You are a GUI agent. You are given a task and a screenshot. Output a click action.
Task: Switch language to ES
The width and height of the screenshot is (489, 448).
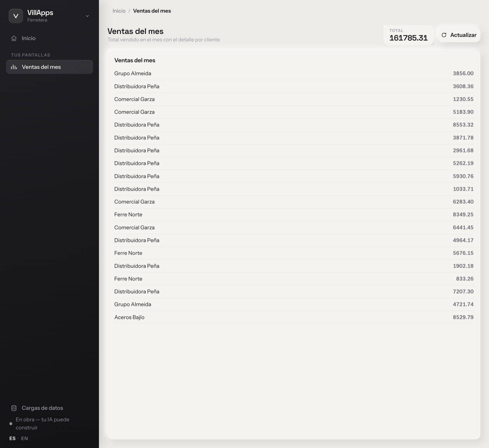[13, 438]
